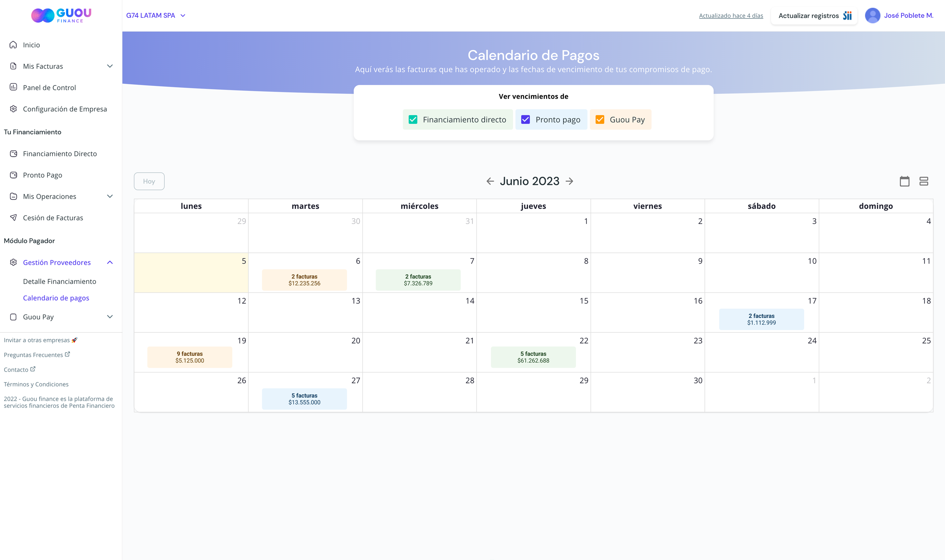The image size is (945, 560).
Task: Click the user avatar icon
Action: (872, 16)
